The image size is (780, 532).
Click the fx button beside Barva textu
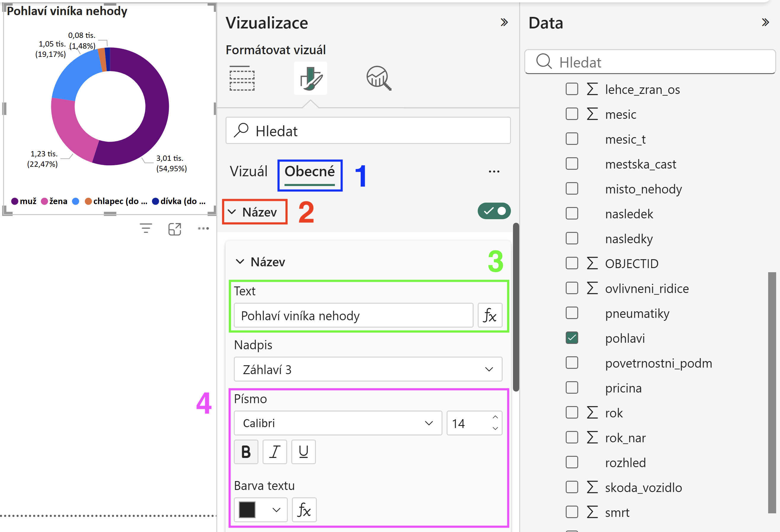pyautogui.click(x=304, y=510)
